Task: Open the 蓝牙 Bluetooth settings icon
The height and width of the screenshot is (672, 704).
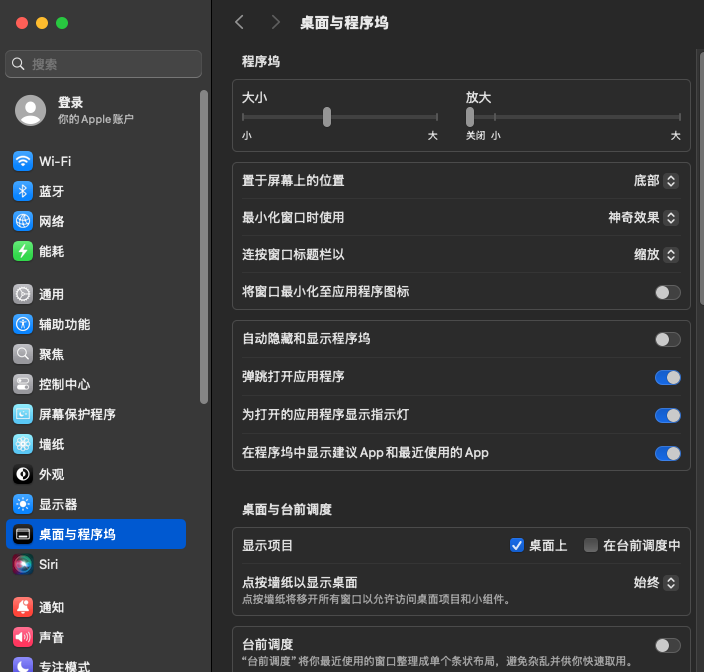Action: 23,191
